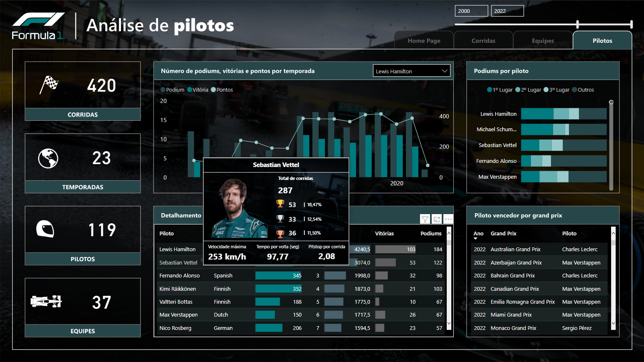Screen dimensions: 644x362
Task: Click the 2020 label on chart axis
Action: [x=397, y=183]
